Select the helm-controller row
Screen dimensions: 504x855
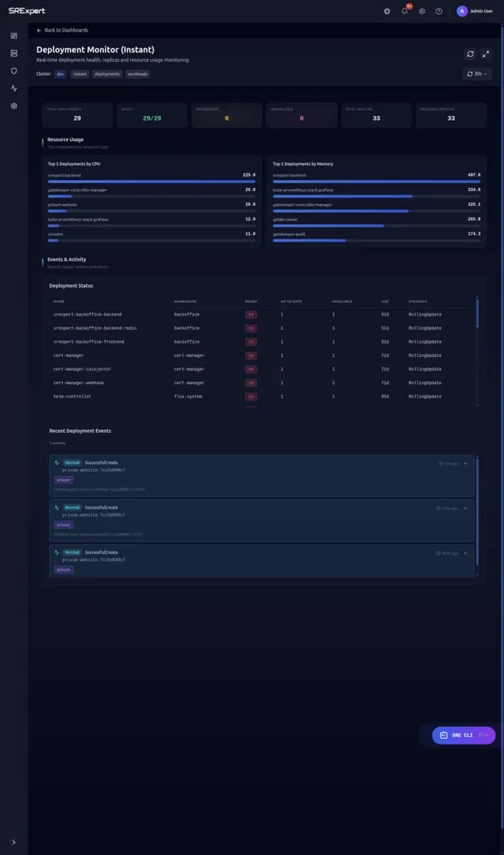tap(263, 396)
